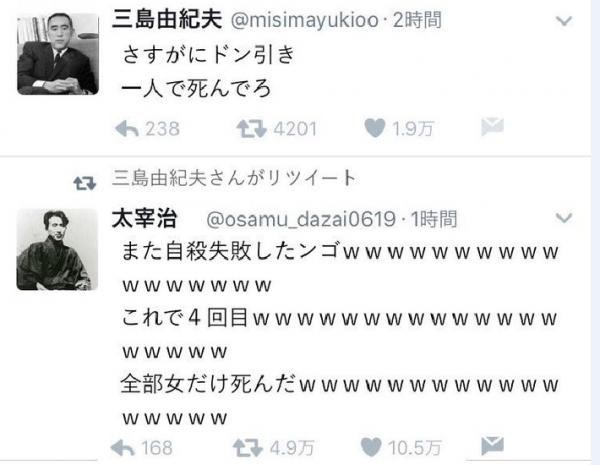Screen dimensions: 600x465
Task: Open 太宰治's profile picture
Action: pyautogui.click(x=57, y=250)
